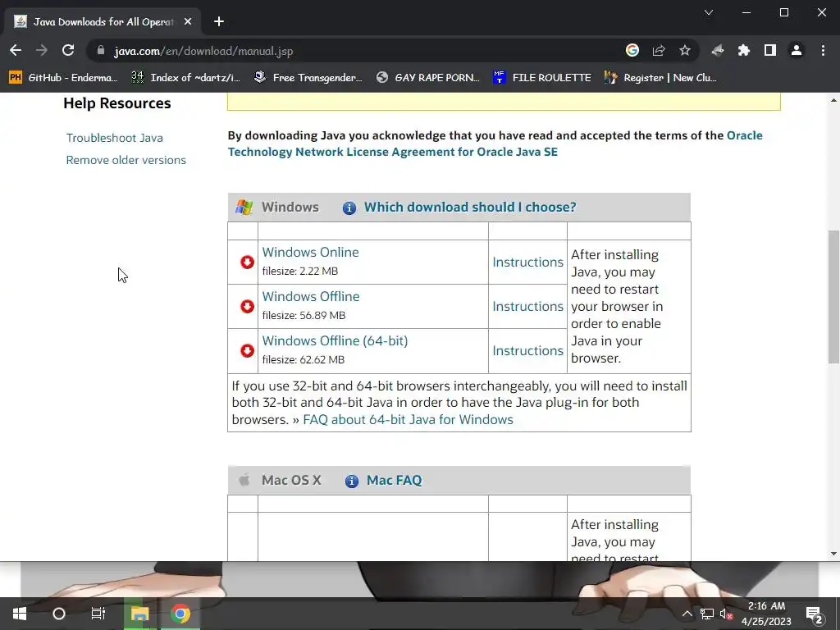
Task: Open Instructions for Windows Offline 56.89 MB
Action: (527, 307)
